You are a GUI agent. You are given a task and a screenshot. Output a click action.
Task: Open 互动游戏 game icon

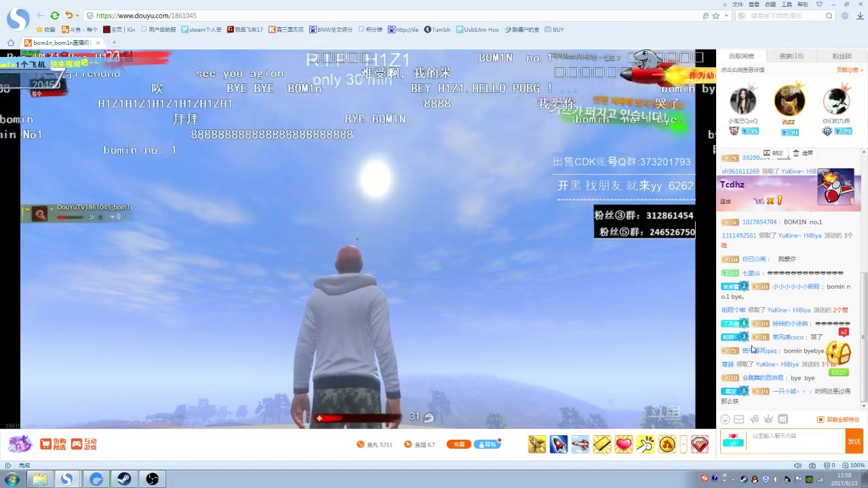[x=84, y=445]
